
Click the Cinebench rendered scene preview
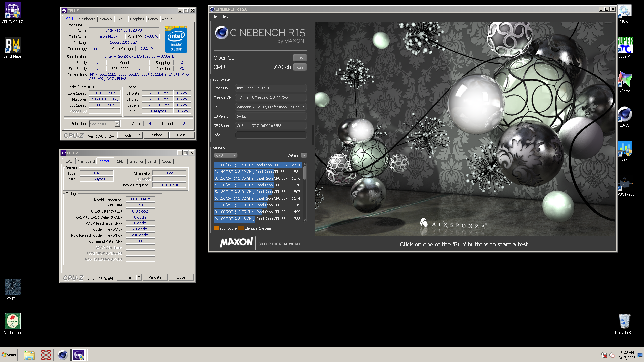click(x=465, y=129)
